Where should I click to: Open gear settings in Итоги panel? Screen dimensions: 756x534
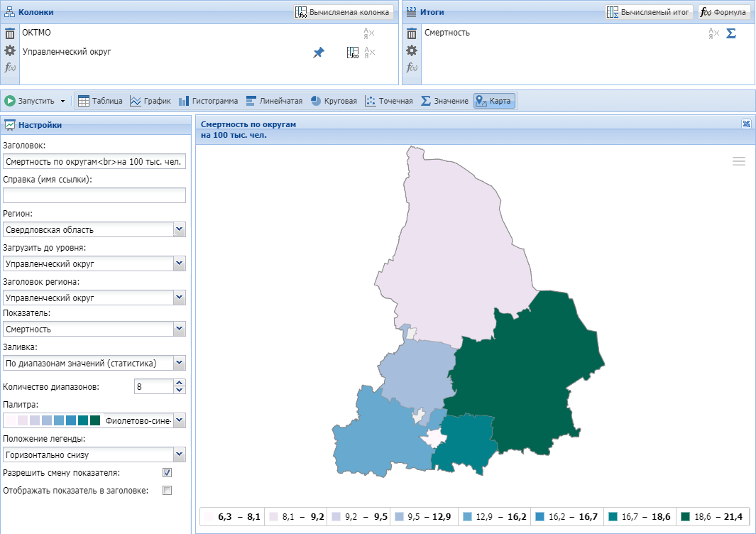click(x=411, y=50)
